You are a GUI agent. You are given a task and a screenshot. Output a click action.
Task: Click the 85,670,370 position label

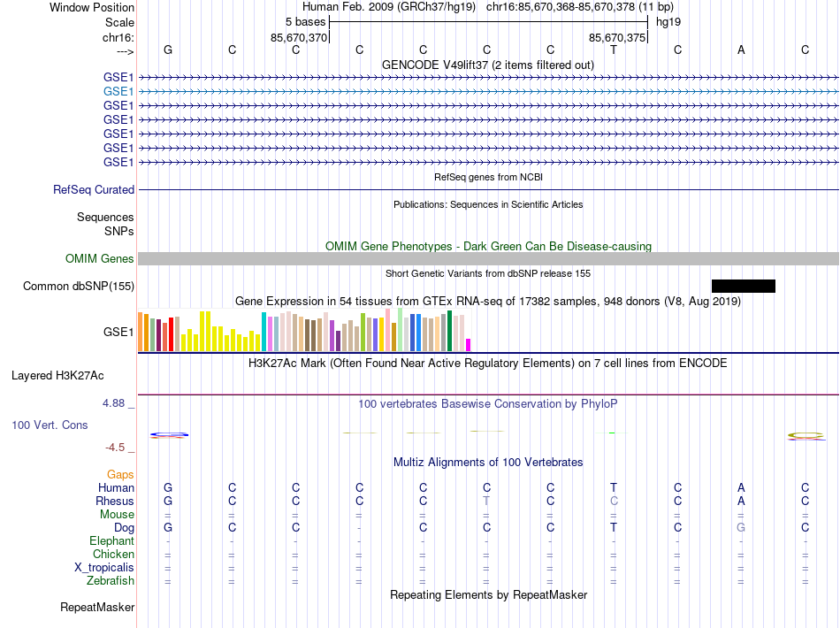[x=299, y=37]
